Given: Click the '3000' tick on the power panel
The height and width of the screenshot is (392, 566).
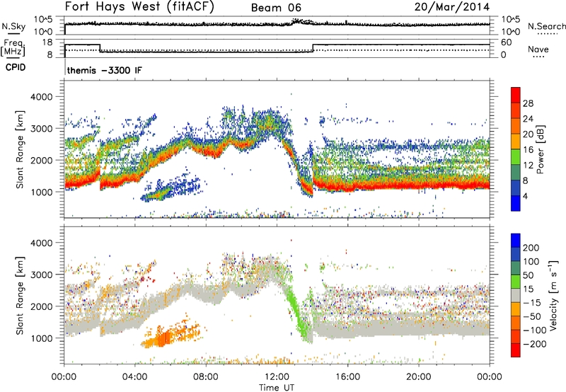Looking at the screenshot, I should coord(41,129).
